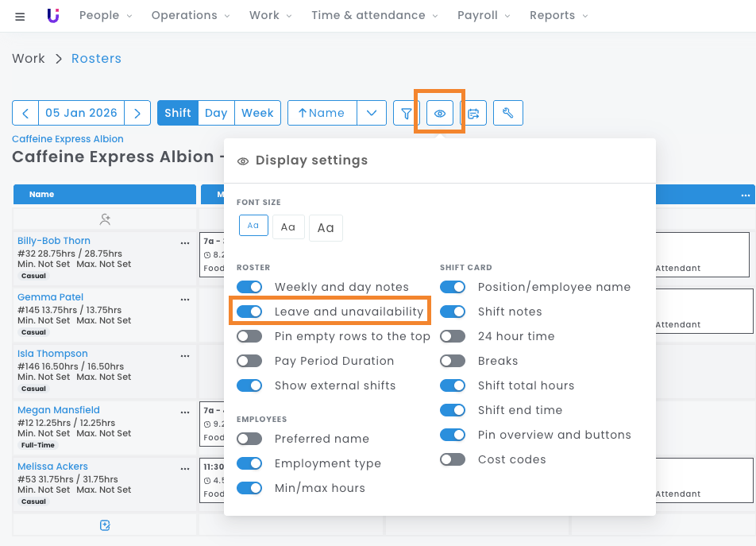The width and height of the screenshot is (756, 546).
Task: Expand the Name sort dropdown arrow
Action: pyautogui.click(x=372, y=113)
